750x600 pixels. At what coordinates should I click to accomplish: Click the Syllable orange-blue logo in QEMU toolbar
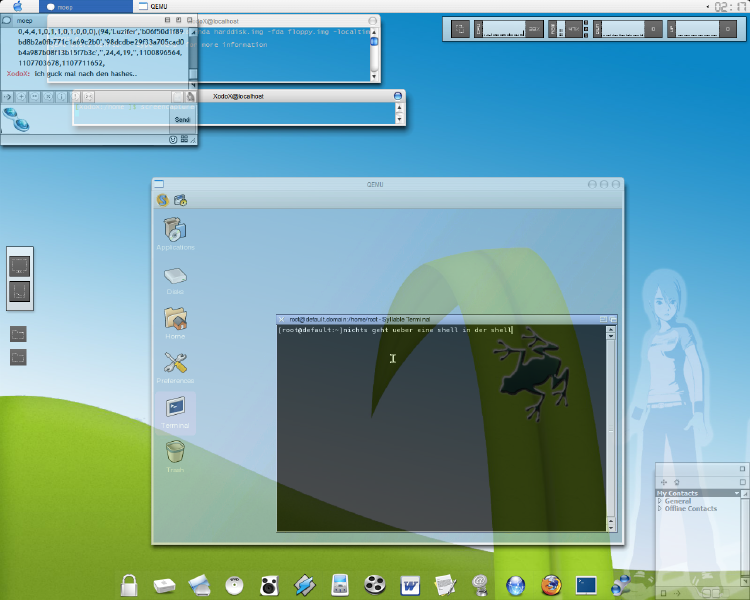tap(163, 200)
